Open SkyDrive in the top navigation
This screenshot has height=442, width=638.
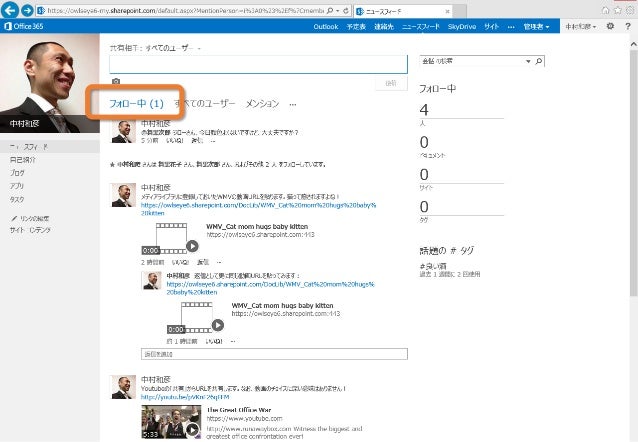[462, 27]
